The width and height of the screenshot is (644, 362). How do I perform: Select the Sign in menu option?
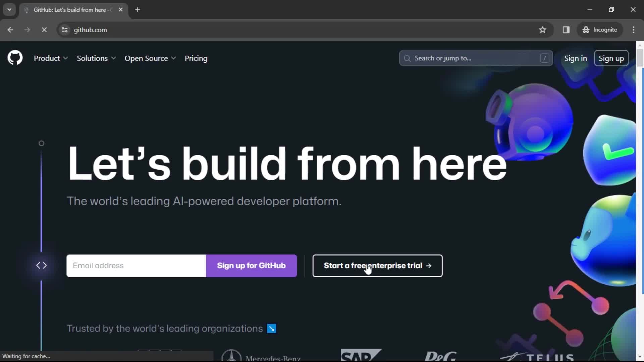click(x=576, y=58)
